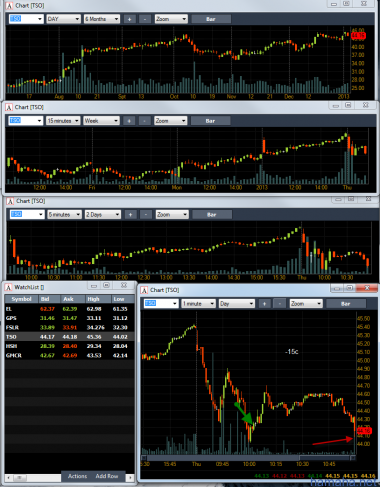This screenshot has height=487, width=380.
Task: Click the minus button on 5 minutes chart
Action: 146,215
